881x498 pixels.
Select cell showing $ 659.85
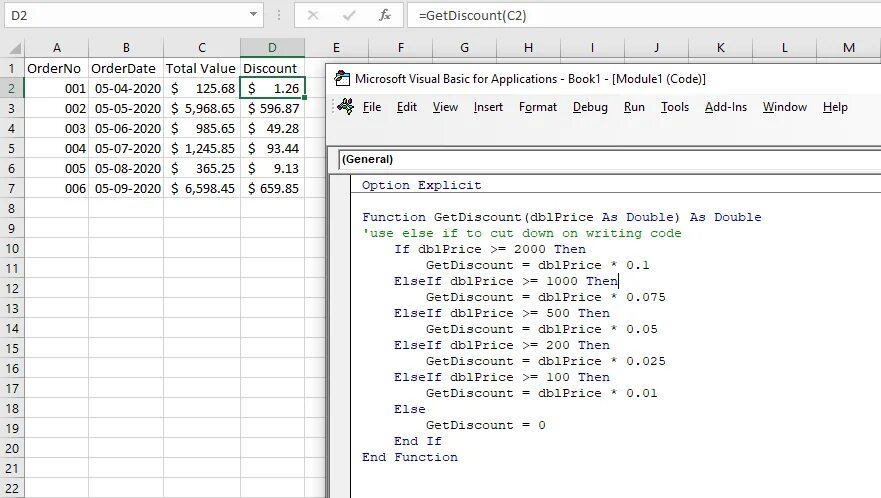[x=273, y=188]
